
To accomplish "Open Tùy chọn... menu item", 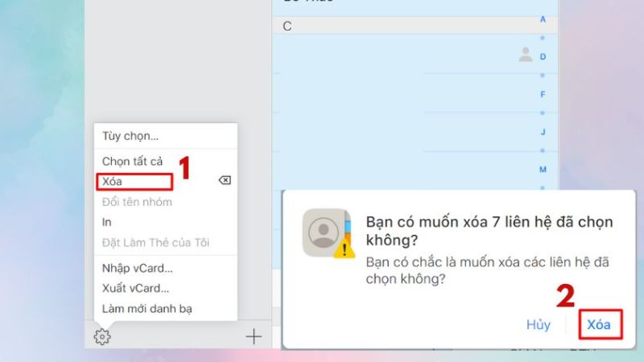I will click(x=130, y=136).
